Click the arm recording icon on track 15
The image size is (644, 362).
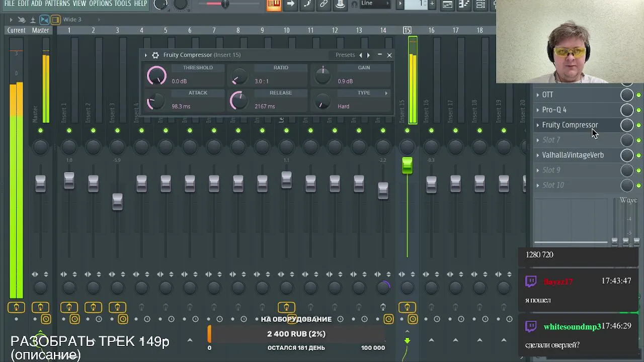pos(407,307)
